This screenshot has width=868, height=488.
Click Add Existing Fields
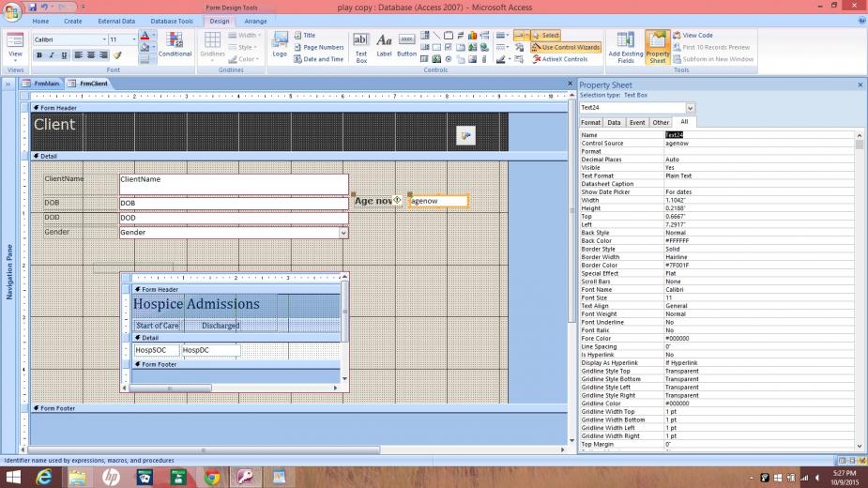[x=626, y=45]
